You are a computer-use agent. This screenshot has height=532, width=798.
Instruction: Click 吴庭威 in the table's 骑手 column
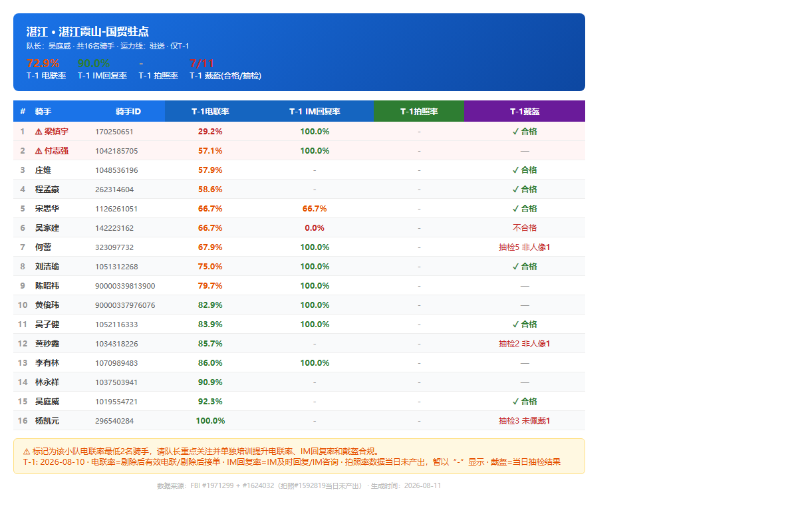47,402
